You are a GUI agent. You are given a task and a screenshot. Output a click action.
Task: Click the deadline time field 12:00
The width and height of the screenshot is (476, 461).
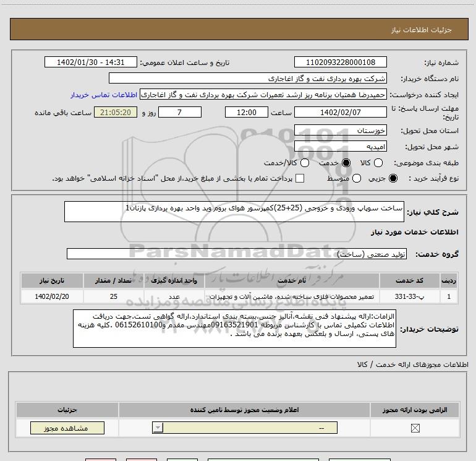coord(247,112)
